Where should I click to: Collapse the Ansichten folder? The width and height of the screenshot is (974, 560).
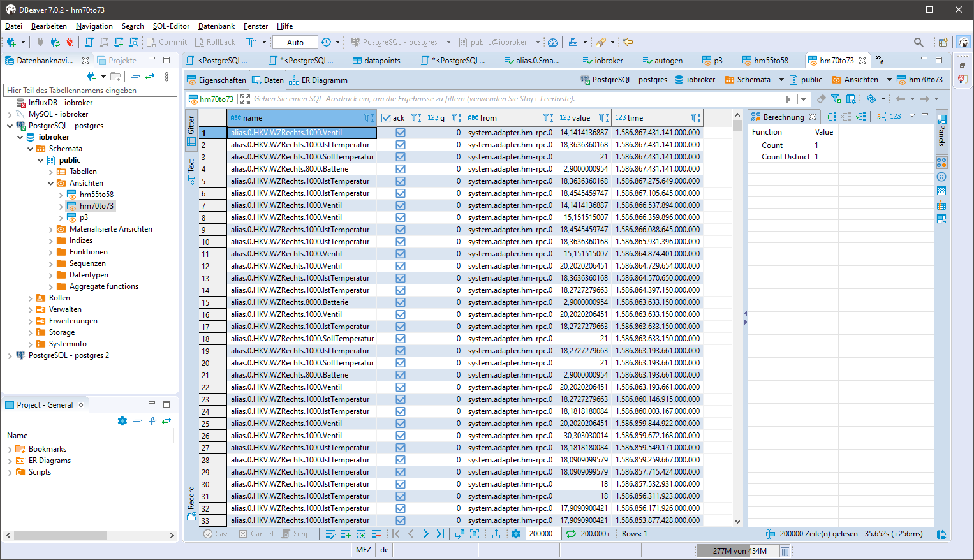click(50, 183)
